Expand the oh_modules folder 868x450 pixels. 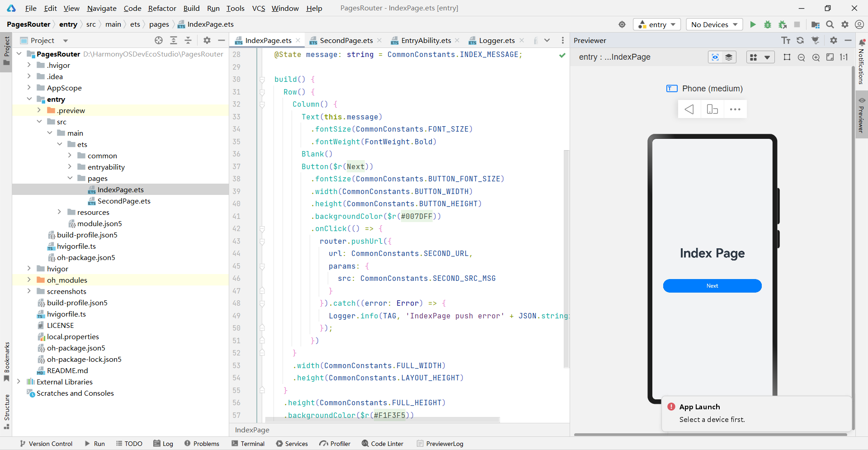[29, 280]
